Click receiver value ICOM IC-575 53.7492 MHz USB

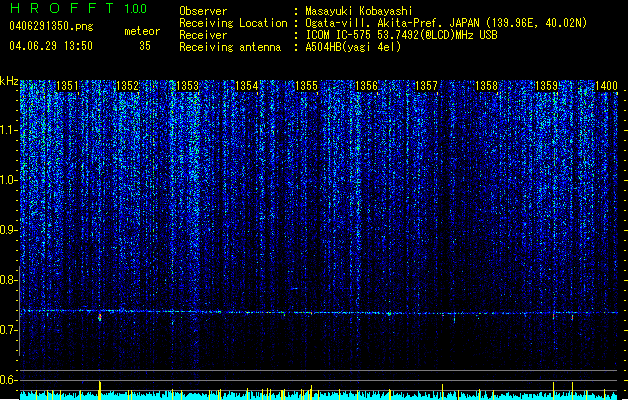401,35
